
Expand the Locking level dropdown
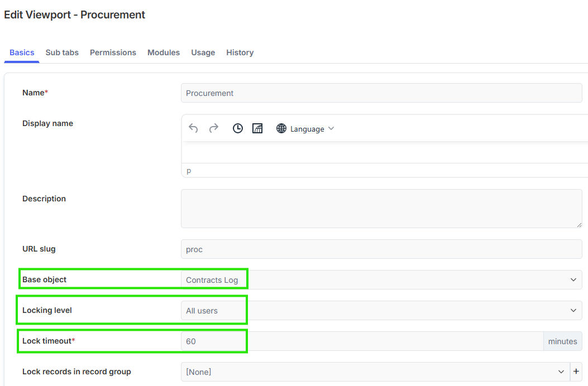[381, 311]
